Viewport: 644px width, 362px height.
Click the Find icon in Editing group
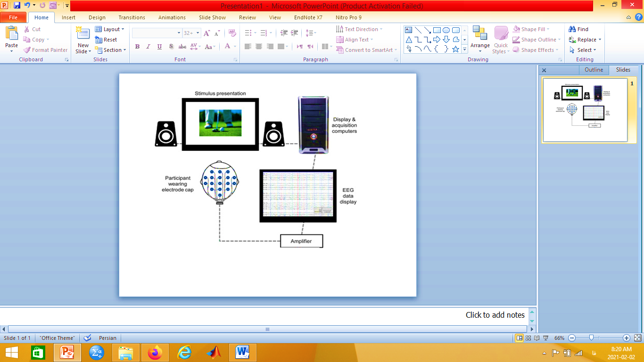pyautogui.click(x=578, y=29)
